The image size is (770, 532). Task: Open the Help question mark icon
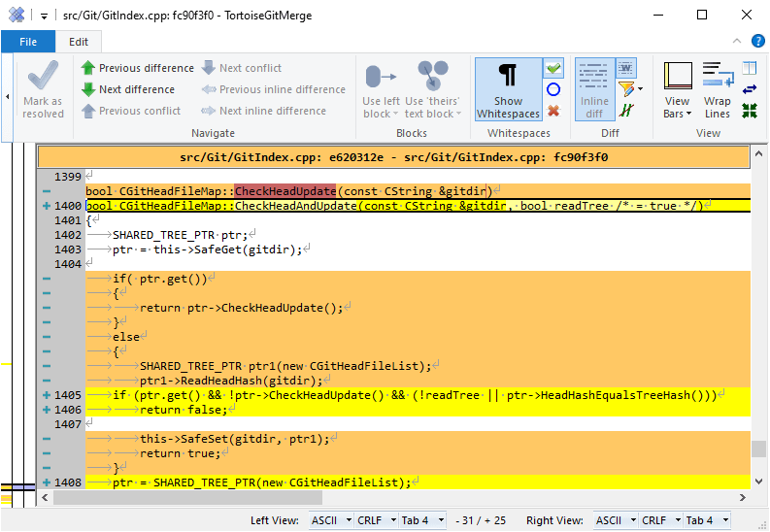point(759,42)
